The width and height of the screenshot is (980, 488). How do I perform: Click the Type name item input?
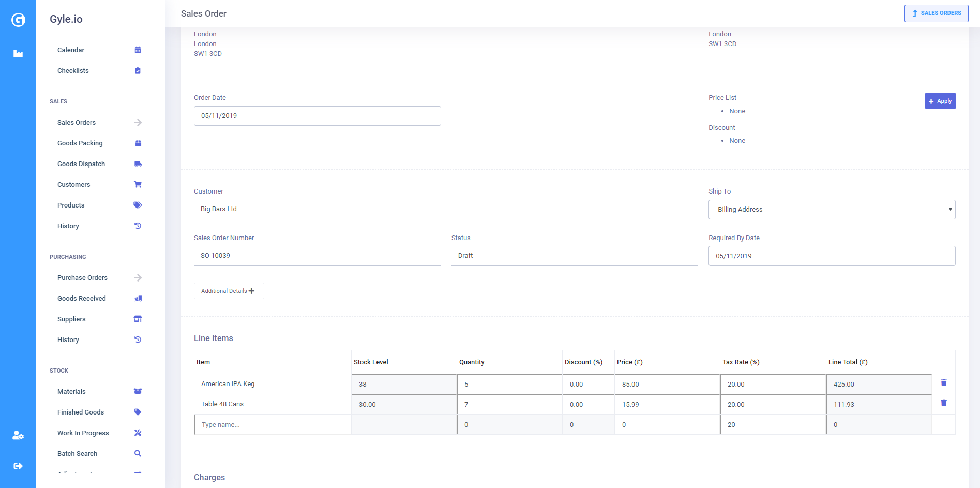click(x=273, y=425)
